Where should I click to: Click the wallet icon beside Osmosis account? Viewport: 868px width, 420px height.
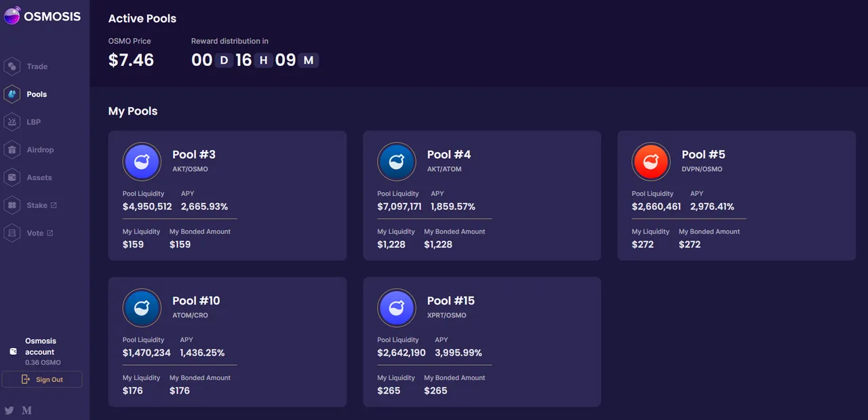(13, 351)
